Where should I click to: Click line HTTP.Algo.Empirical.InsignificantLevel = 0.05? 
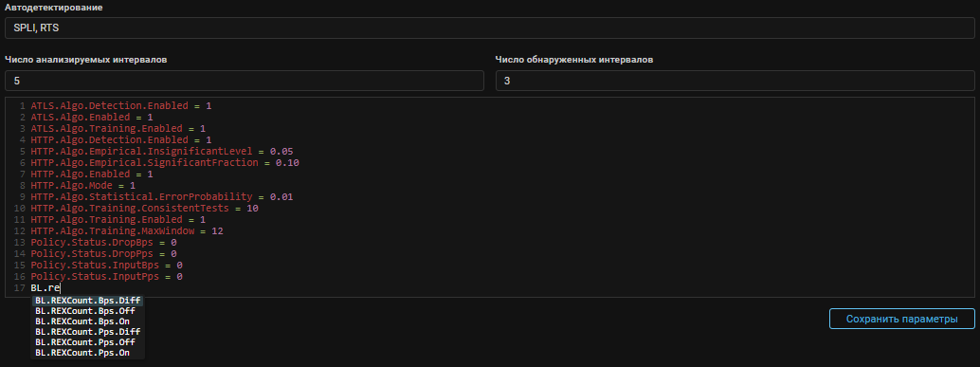click(x=162, y=152)
